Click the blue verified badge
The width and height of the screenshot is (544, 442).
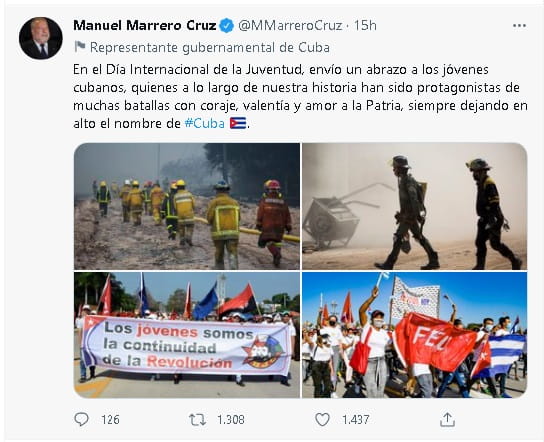(x=227, y=26)
